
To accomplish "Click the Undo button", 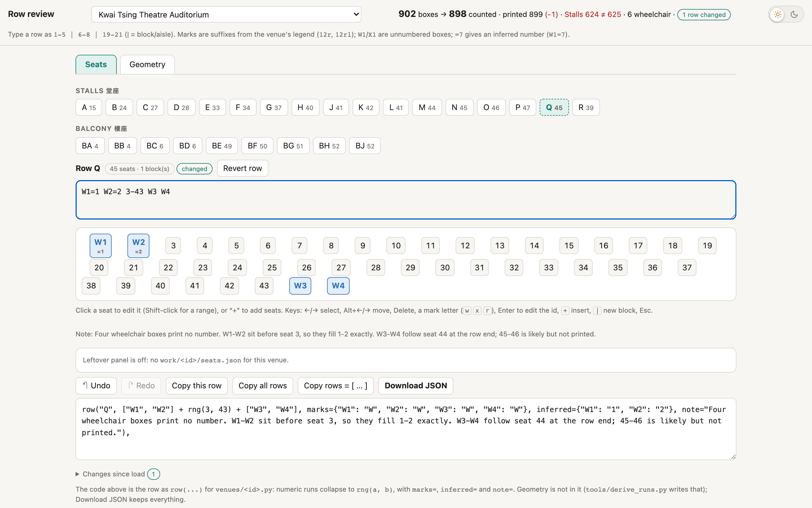I will coord(96,386).
